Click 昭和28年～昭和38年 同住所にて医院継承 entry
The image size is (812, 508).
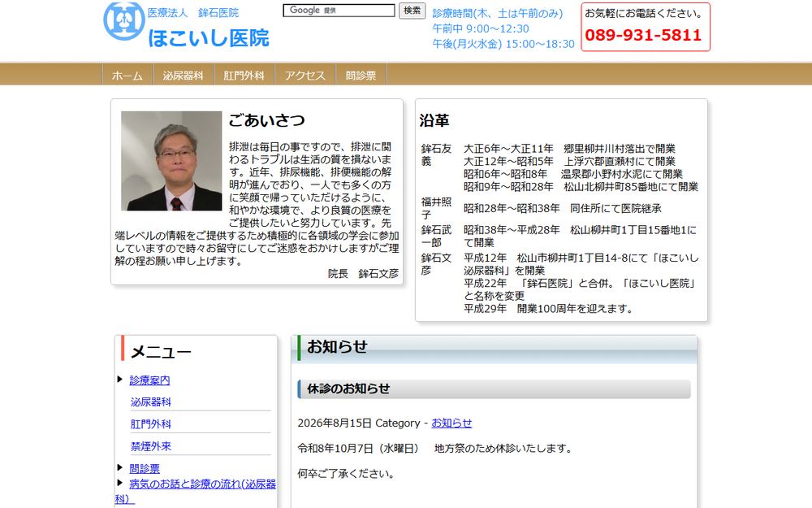(x=563, y=208)
